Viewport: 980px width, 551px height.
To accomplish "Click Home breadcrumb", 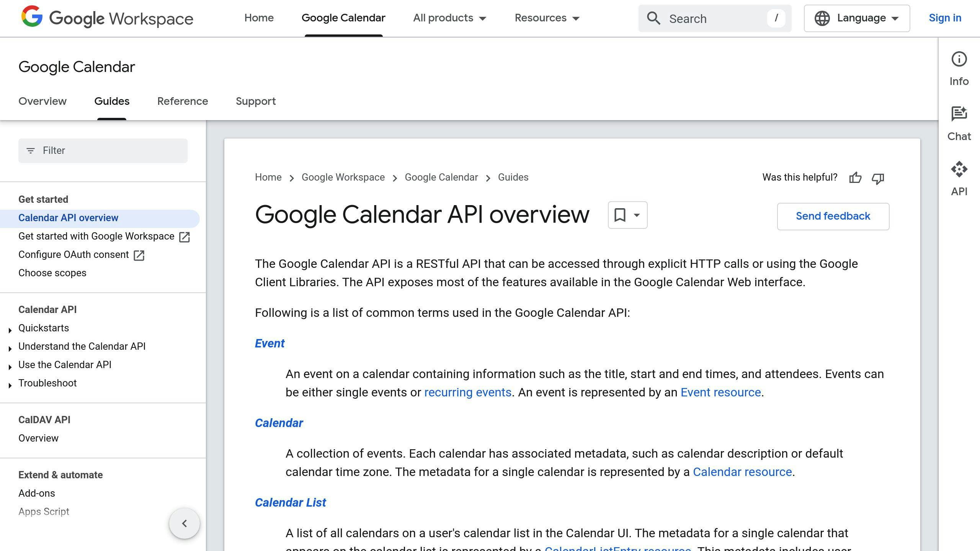I will pos(268,178).
